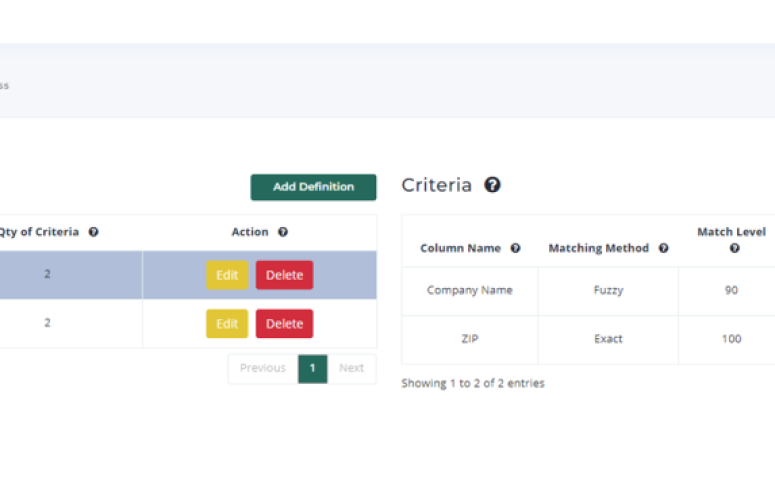Click the Exact matching method cell

click(x=607, y=339)
